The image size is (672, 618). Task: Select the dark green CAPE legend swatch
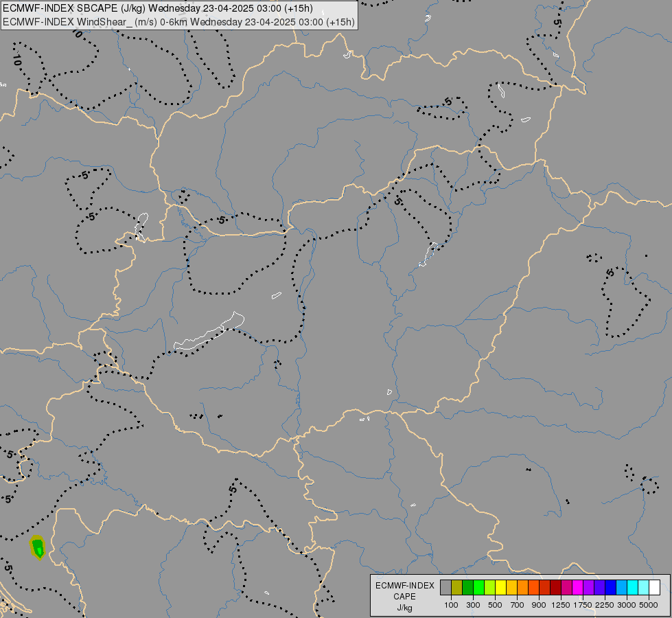(467, 588)
